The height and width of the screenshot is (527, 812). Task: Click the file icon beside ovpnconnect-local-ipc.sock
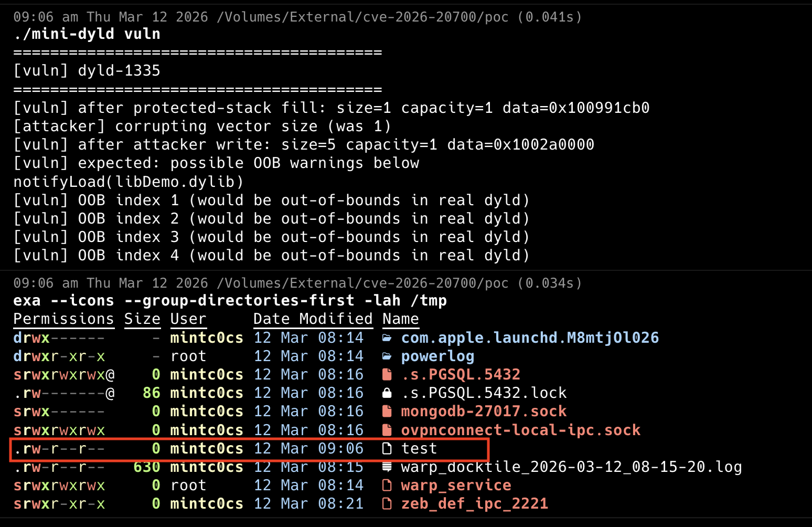coord(387,430)
